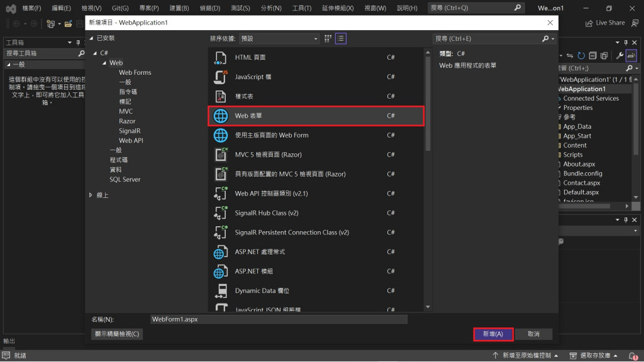This screenshot has width=644, height=362.
Task: Open the 延伸模組(X) menu
Action: click(x=338, y=8)
